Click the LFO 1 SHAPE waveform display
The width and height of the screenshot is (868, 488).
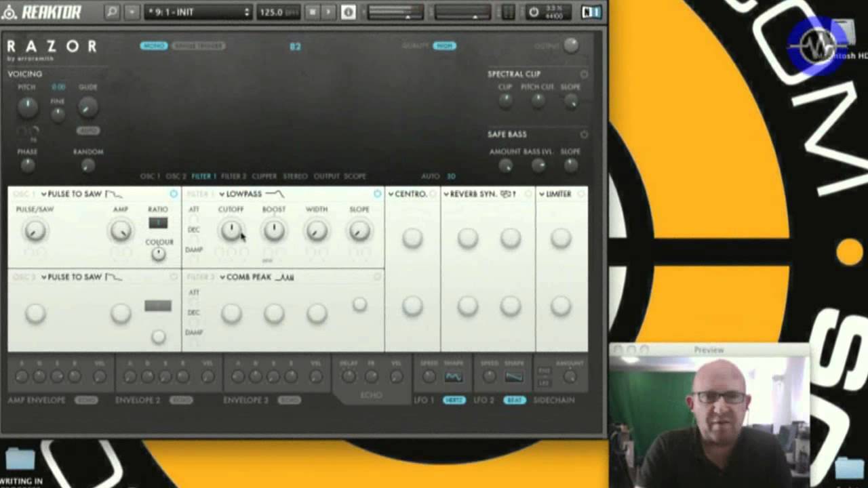coord(454,376)
